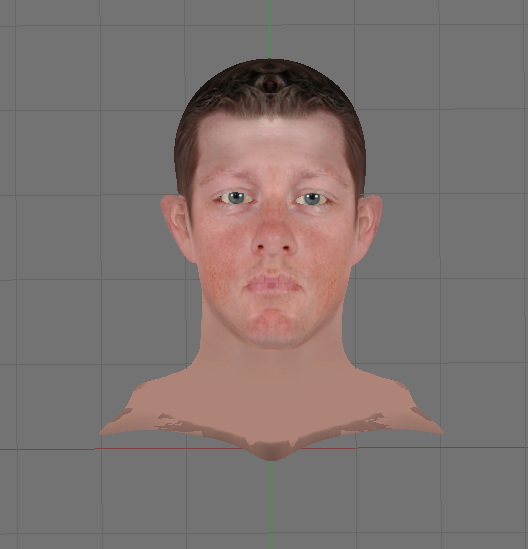Select the forehead center of the model
Screen dimensions: 528x549
tap(271, 144)
